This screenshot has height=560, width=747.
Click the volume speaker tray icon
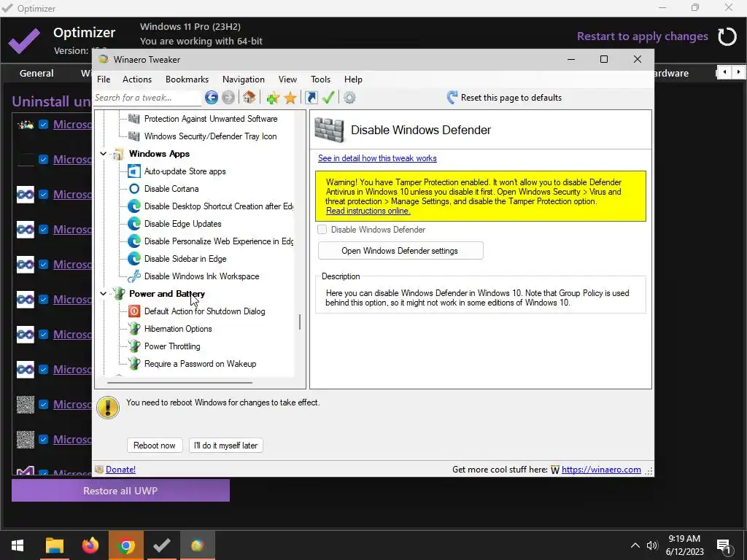[651, 545]
